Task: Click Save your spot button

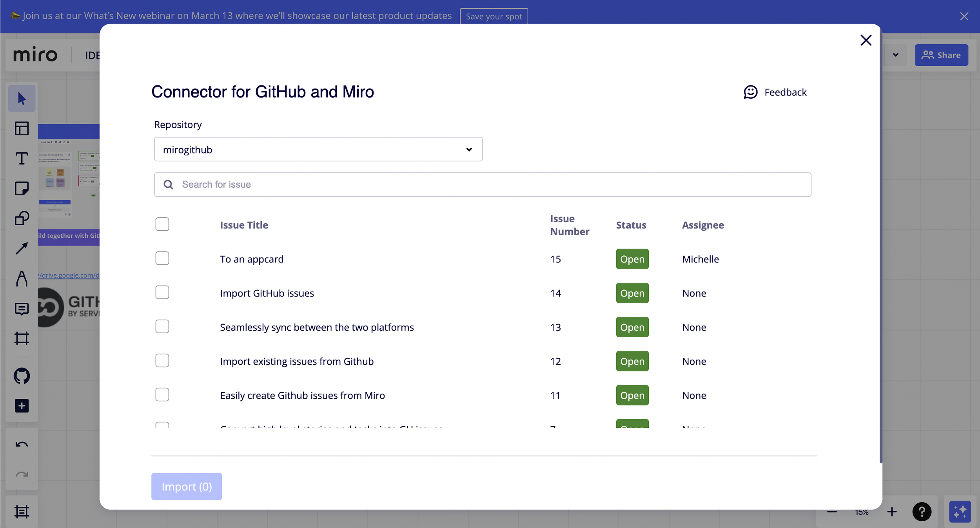Action: click(x=494, y=16)
